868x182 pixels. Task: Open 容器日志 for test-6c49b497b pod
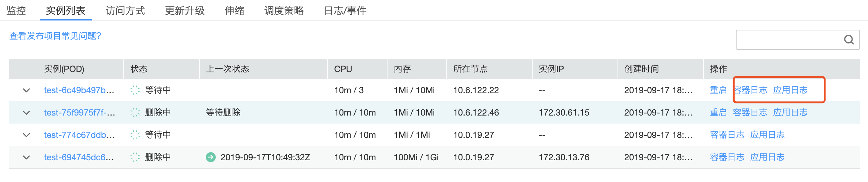tap(750, 90)
